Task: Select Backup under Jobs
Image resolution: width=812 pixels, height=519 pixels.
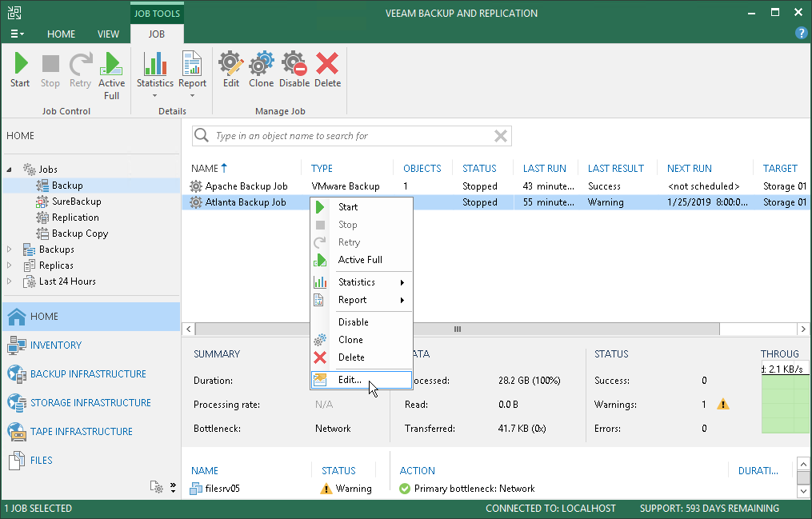Action: 67,186
